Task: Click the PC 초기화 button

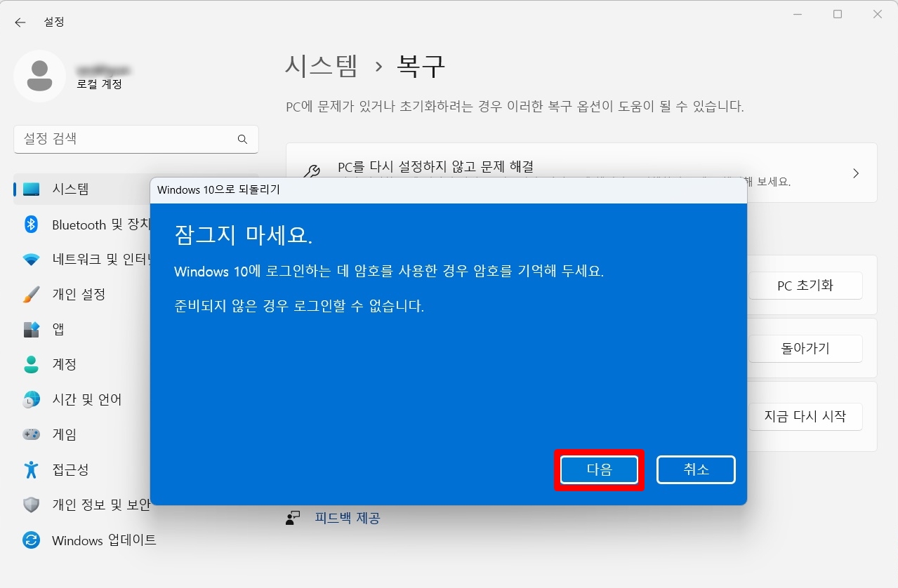Action: pyautogui.click(x=805, y=286)
